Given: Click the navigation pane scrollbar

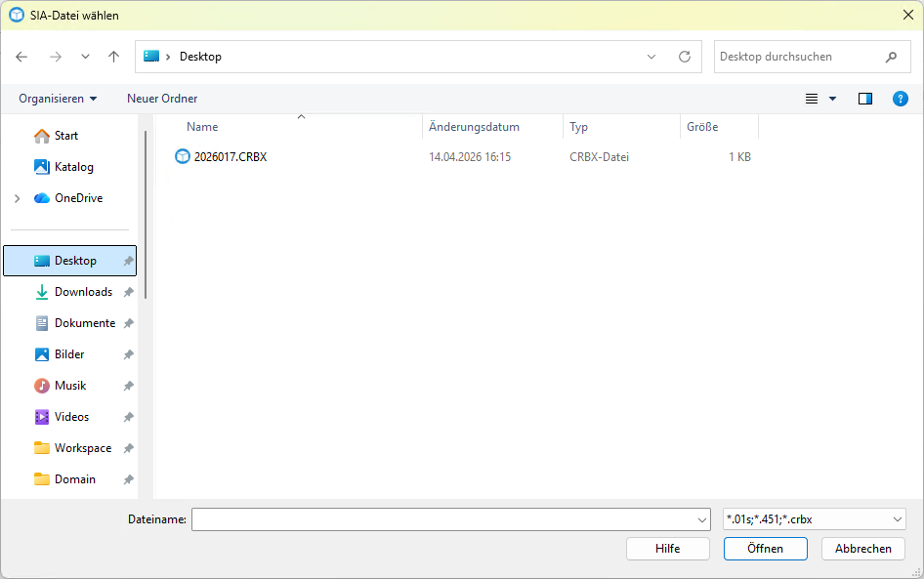Looking at the screenshot, I should [x=145, y=215].
